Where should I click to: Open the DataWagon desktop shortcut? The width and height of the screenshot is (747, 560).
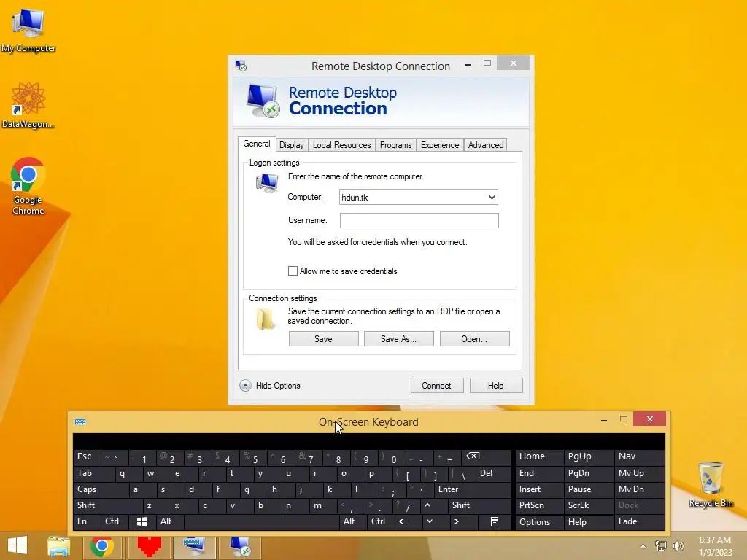tap(28, 105)
